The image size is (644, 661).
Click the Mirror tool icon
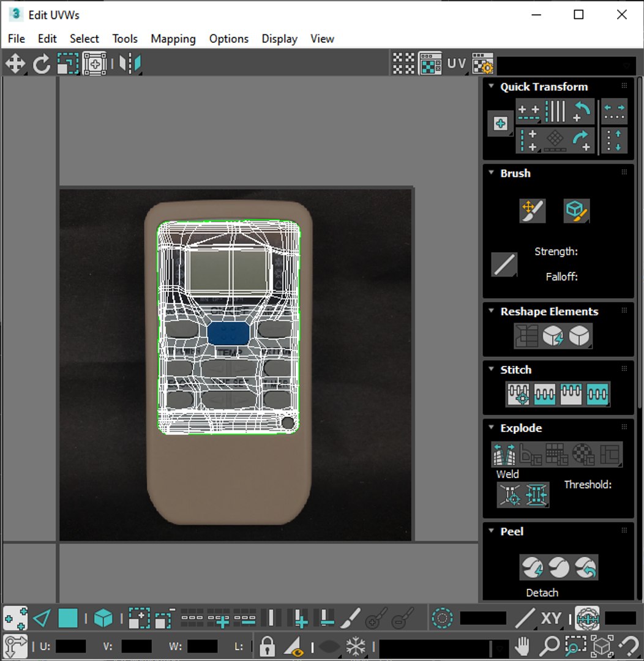pos(130,64)
